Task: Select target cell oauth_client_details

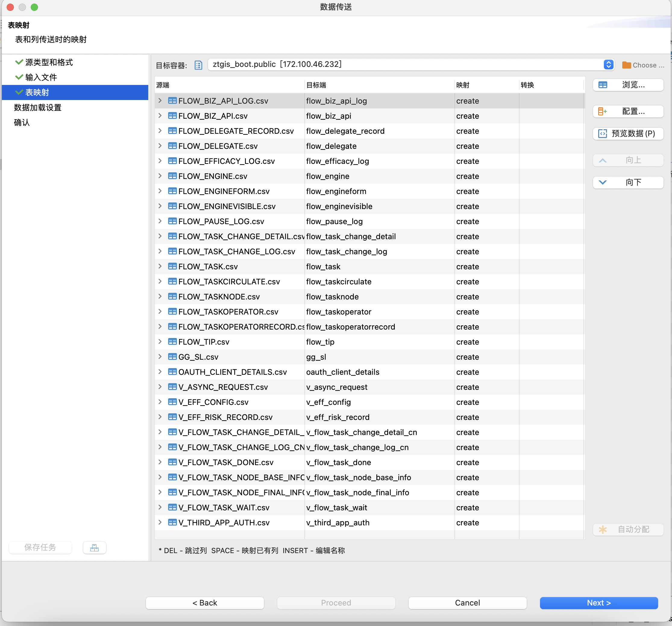Action: [x=342, y=372]
